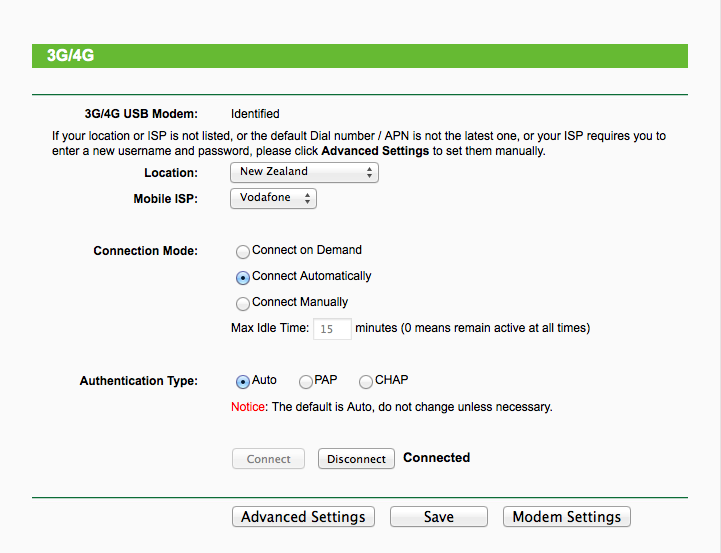Open the Location dropdown showing New Zealand
The width and height of the screenshot is (721, 553).
click(x=304, y=172)
